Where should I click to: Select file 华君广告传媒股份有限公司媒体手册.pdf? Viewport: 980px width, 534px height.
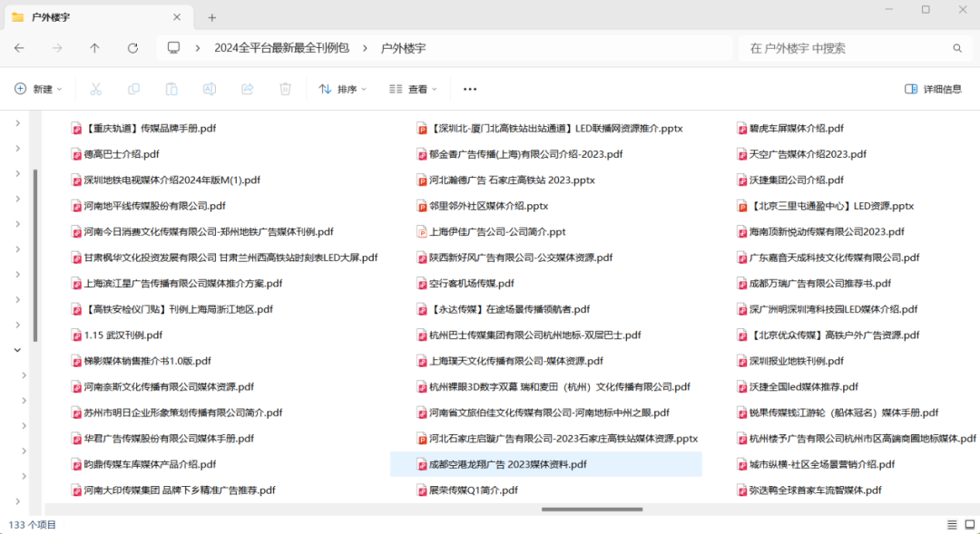point(162,439)
